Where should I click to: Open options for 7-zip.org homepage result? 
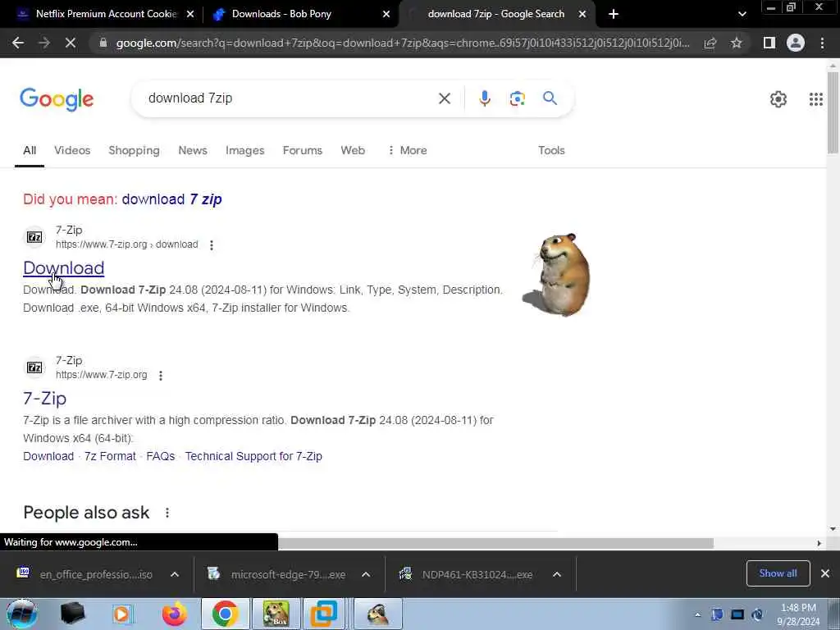(161, 376)
